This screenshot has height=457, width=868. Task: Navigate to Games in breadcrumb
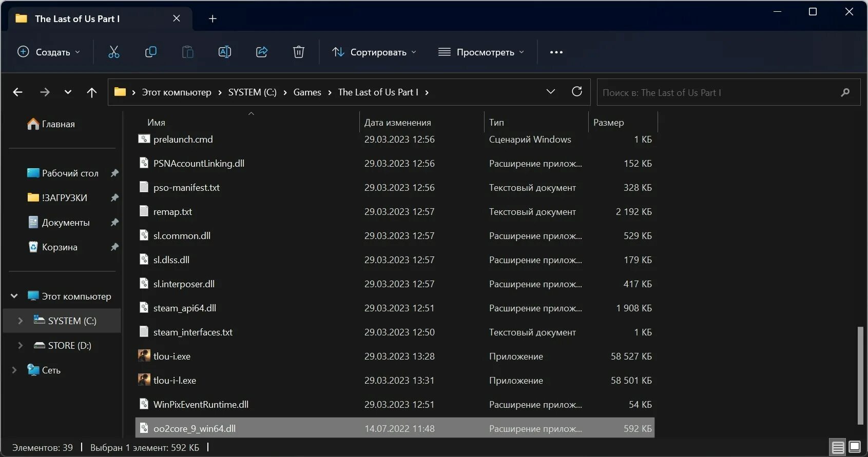tap(307, 92)
